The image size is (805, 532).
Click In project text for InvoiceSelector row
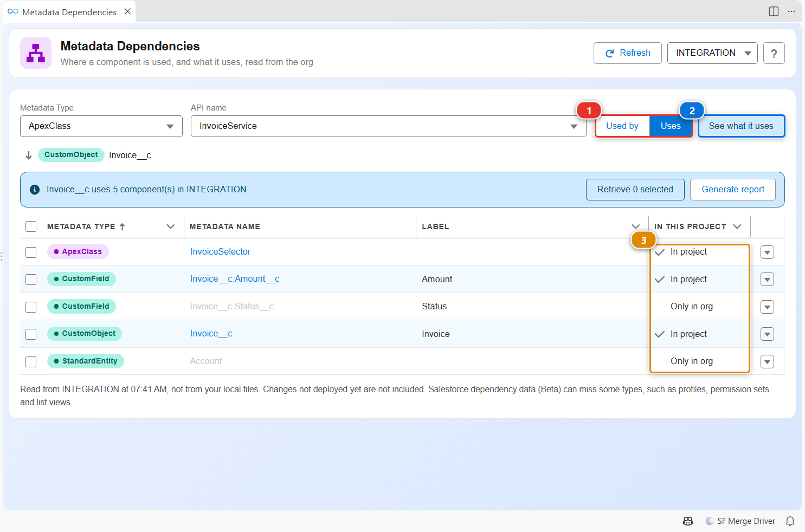tap(688, 252)
